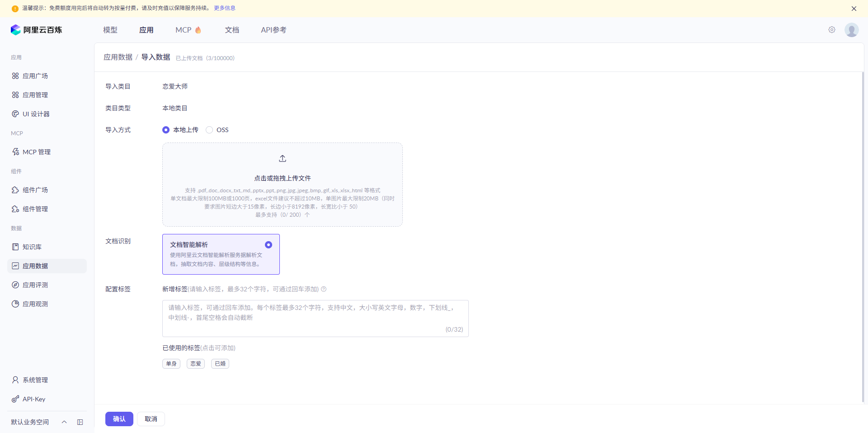Switch to the 文档 tab
Image resolution: width=868 pixels, height=433 pixels.
(232, 30)
